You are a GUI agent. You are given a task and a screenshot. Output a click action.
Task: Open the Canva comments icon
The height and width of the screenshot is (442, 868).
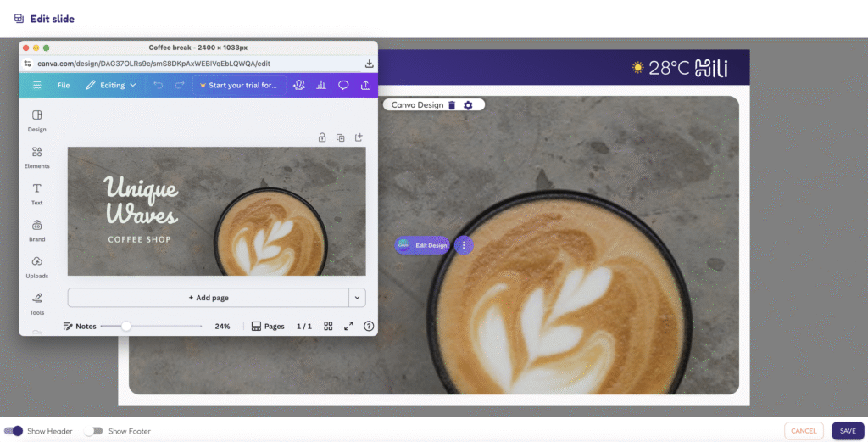tap(343, 85)
